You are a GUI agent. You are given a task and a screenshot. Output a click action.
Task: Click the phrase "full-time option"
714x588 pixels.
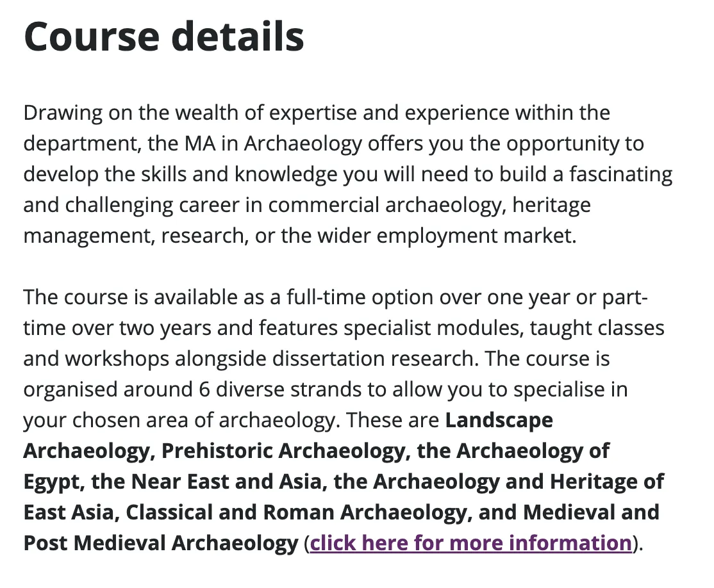[x=366, y=297]
